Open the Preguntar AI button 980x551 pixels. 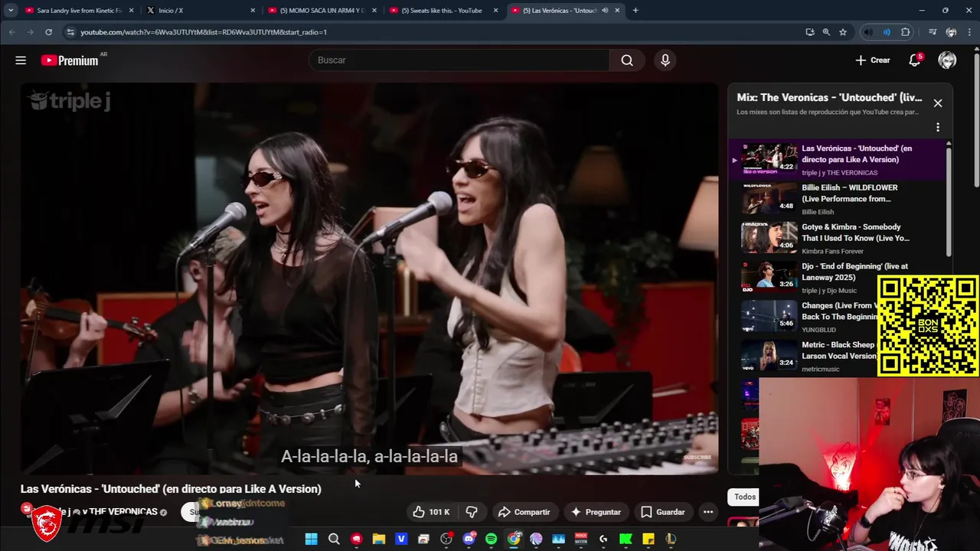pos(596,512)
